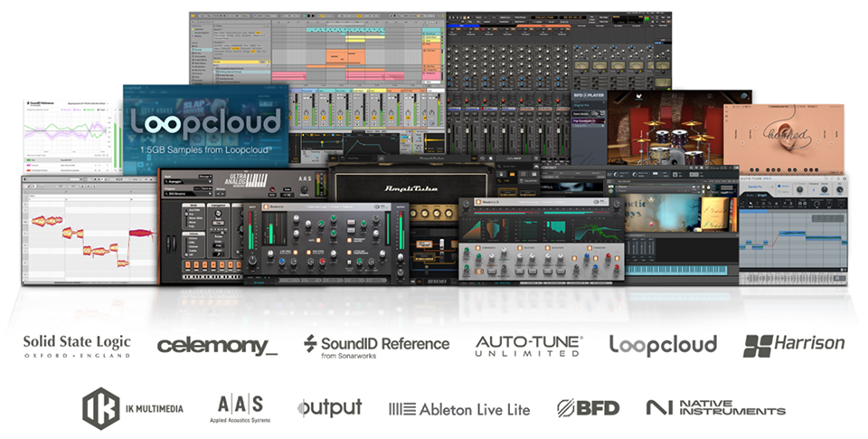Click the '1.5GB Samples from Loopcloud' text

click(x=206, y=150)
